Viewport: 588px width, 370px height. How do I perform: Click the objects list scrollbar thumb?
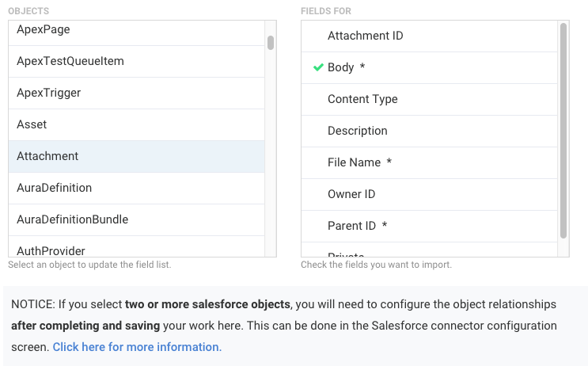[271, 42]
